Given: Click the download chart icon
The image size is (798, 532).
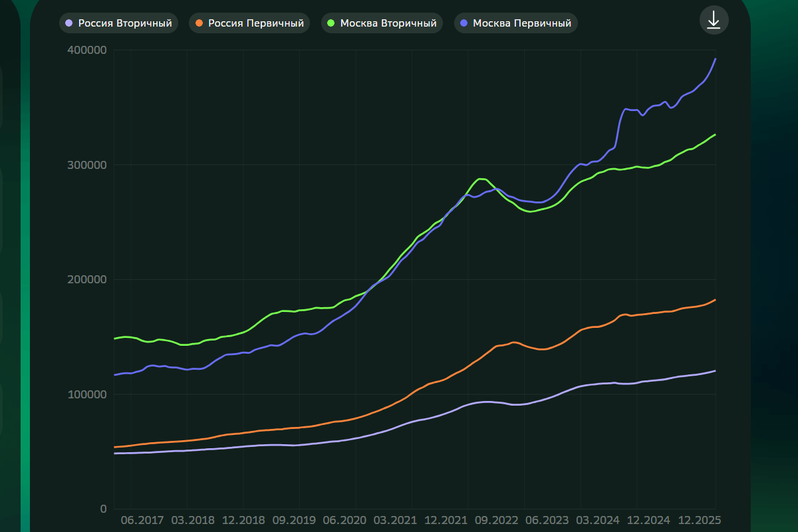Looking at the screenshot, I should [714, 21].
